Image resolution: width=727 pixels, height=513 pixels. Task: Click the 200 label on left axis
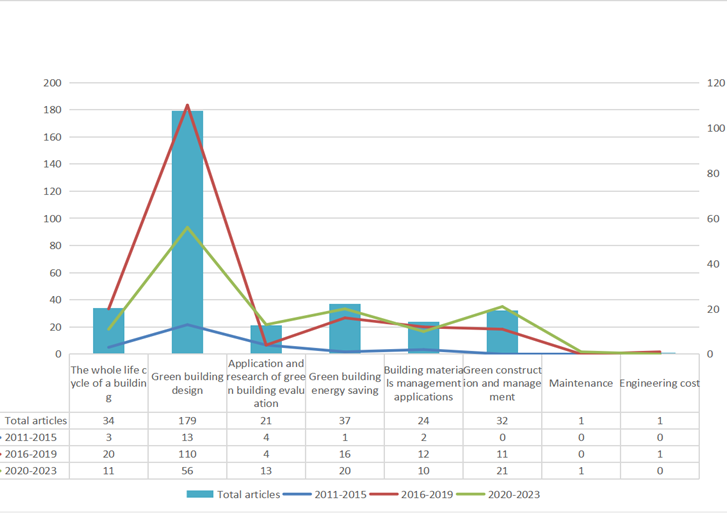(x=50, y=83)
